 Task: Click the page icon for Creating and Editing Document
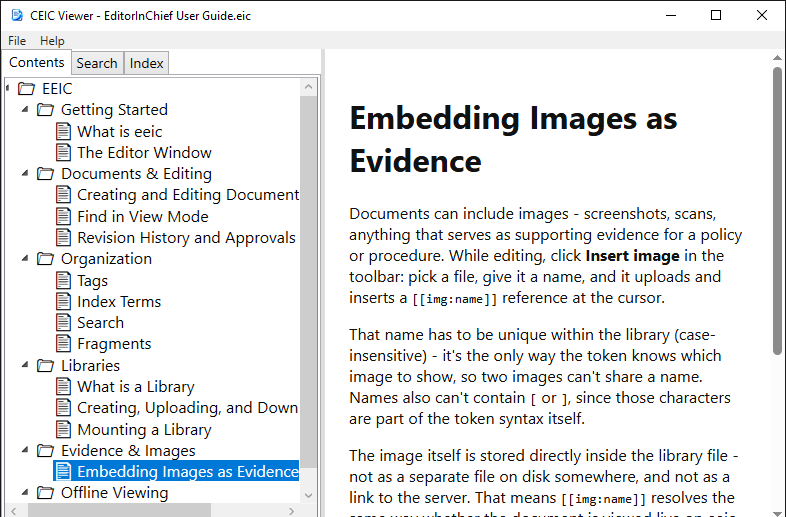[63, 195]
